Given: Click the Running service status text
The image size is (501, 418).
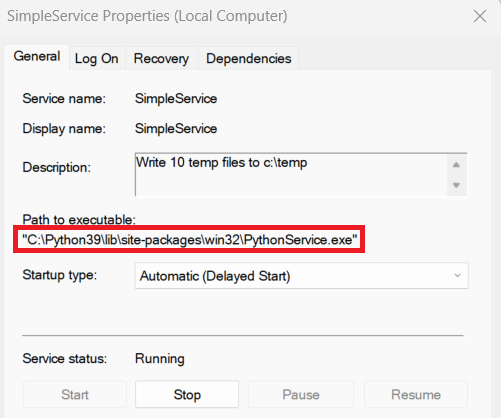Looking at the screenshot, I should pyautogui.click(x=160, y=359).
